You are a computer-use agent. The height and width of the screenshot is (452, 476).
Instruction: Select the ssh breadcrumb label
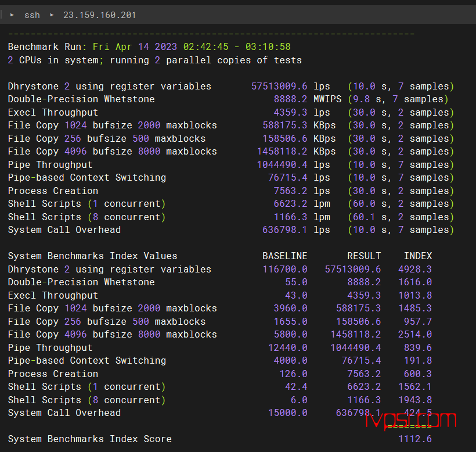pyautogui.click(x=32, y=15)
